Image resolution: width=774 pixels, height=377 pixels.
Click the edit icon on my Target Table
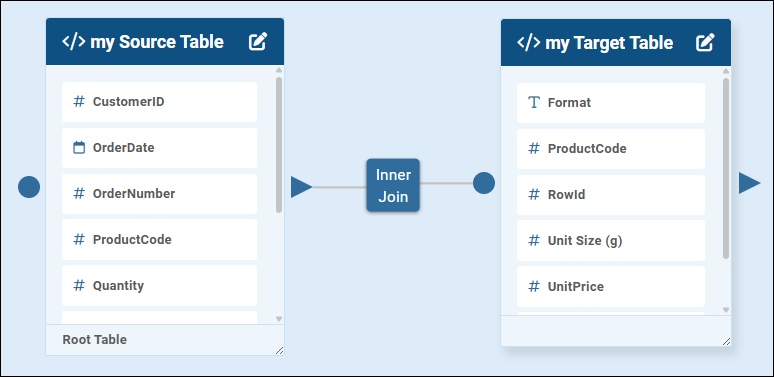[x=705, y=42]
